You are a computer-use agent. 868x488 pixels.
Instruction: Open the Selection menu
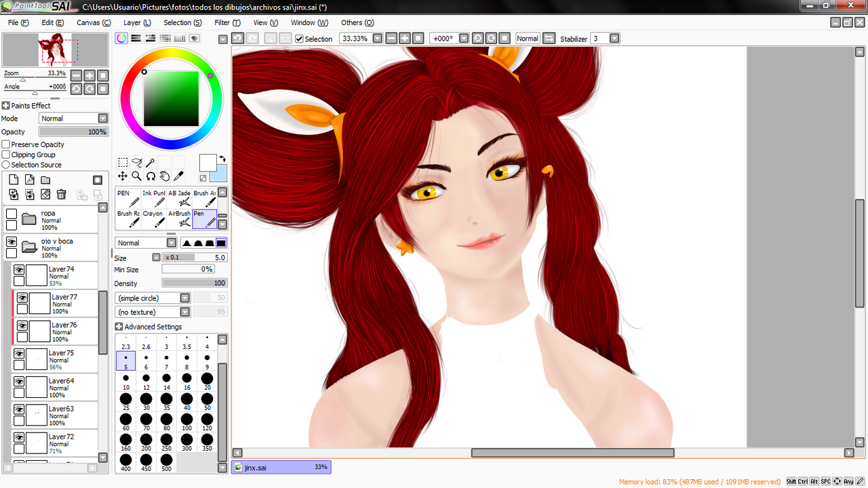click(x=182, y=22)
